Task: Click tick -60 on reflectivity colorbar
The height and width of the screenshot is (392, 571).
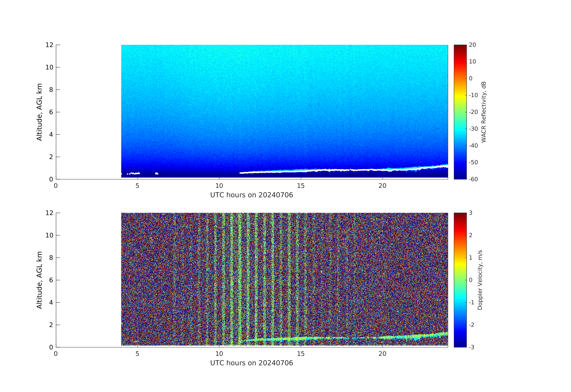Action: tap(473, 179)
